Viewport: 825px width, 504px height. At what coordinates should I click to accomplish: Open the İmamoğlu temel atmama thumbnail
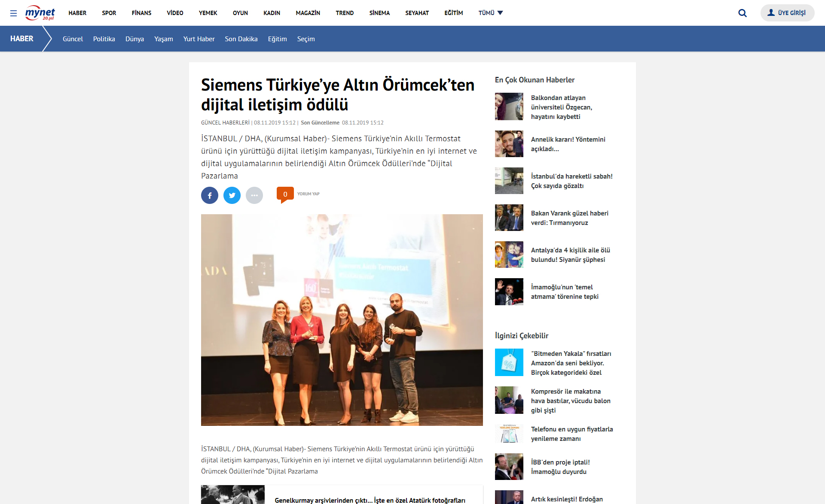tap(509, 292)
